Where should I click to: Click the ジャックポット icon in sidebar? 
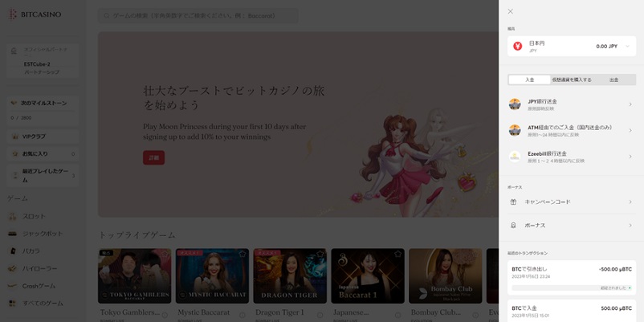(x=12, y=234)
